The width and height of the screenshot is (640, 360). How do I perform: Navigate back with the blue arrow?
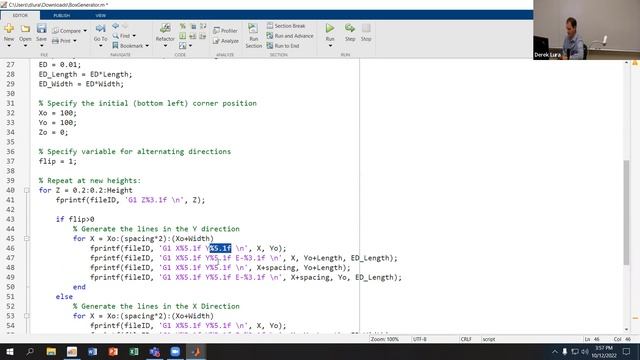(116, 26)
